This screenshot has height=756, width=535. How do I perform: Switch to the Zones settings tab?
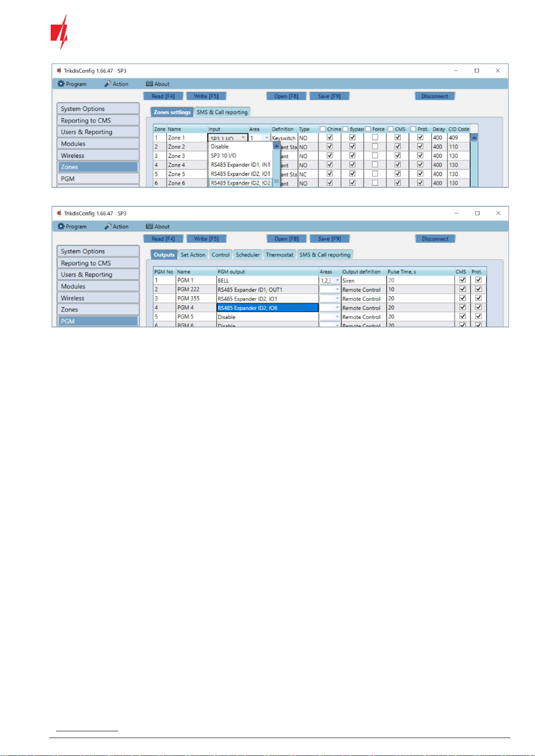click(x=172, y=112)
